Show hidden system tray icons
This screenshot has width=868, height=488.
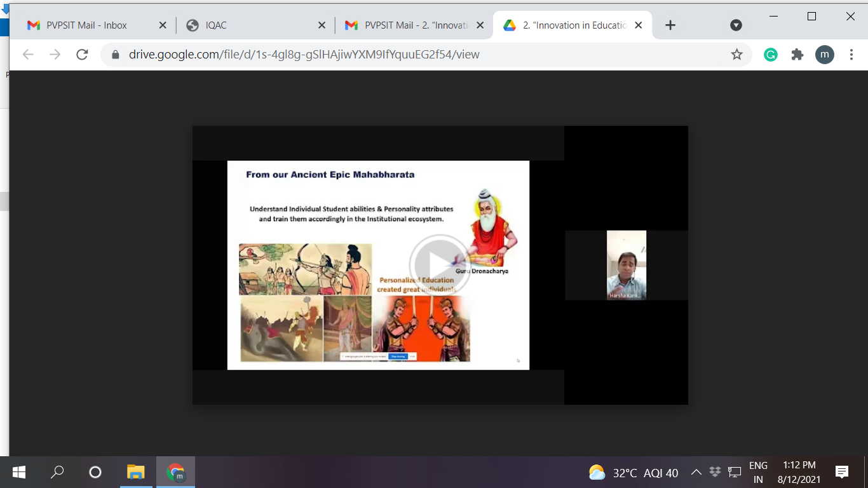click(x=696, y=473)
